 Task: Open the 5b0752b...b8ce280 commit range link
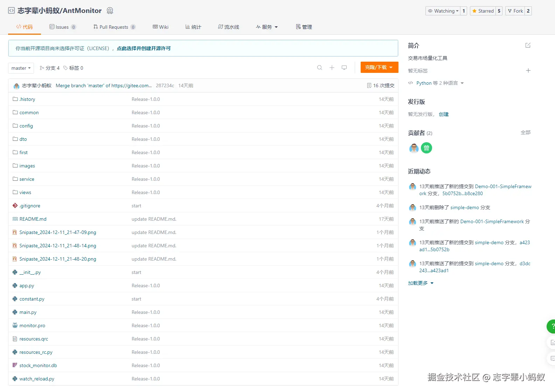pyautogui.click(x=463, y=193)
